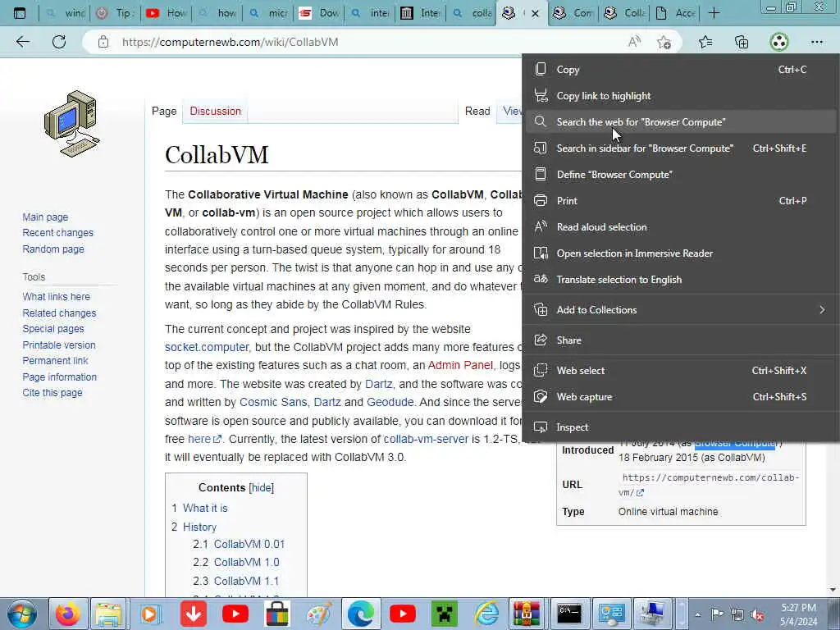Image resolution: width=840 pixels, height=630 pixels.
Task: Reload the page with the Refresh icon
Action: pos(59,42)
